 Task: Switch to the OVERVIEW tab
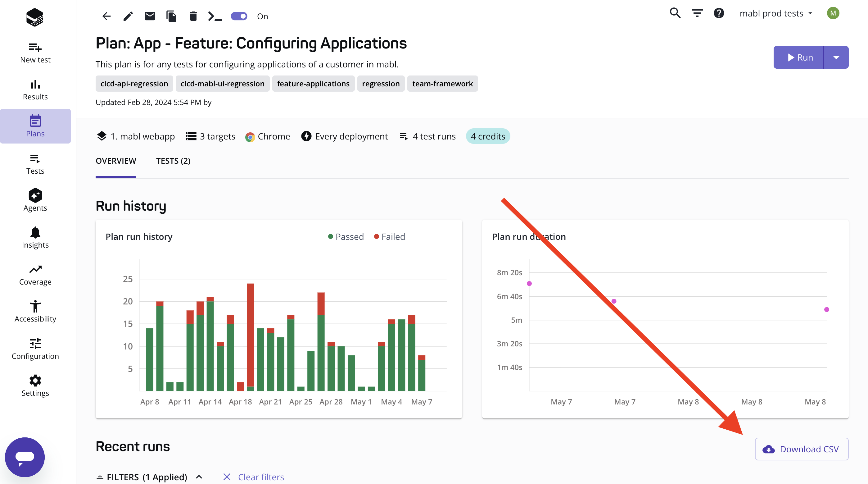pyautogui.click(x=116, y=161)
